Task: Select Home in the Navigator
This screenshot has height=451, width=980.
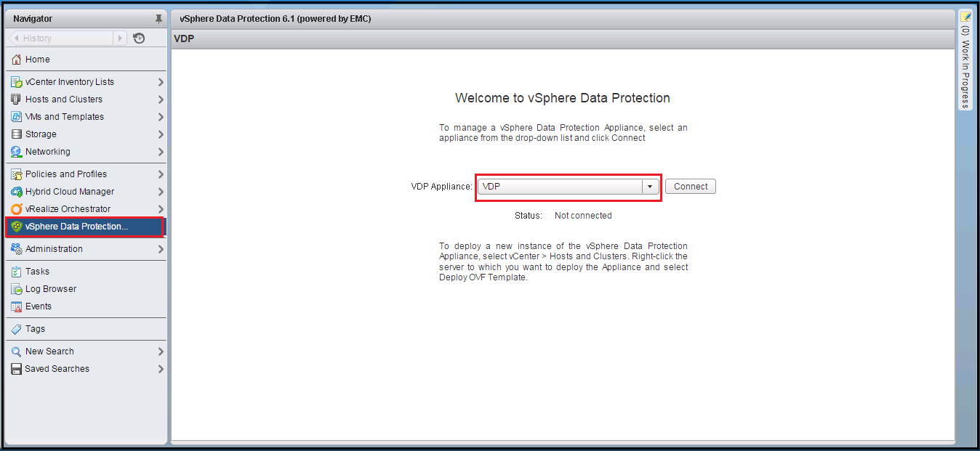Action: coord(86,60)
